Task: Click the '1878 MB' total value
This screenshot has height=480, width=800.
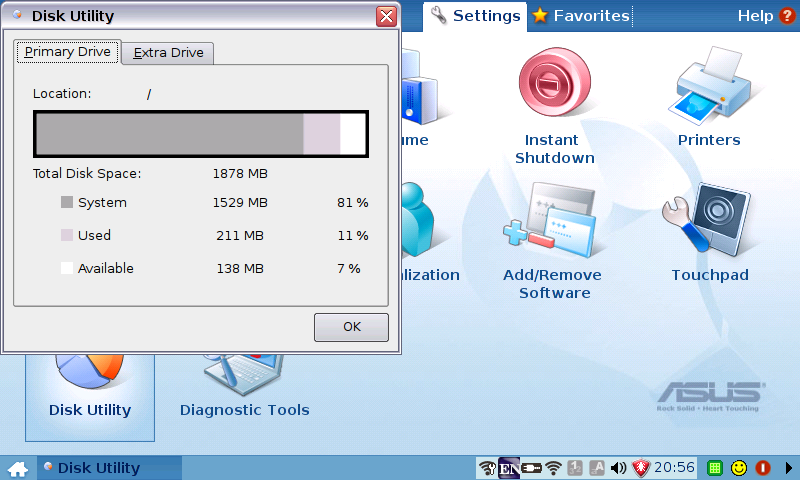Action: coord(240,174)
